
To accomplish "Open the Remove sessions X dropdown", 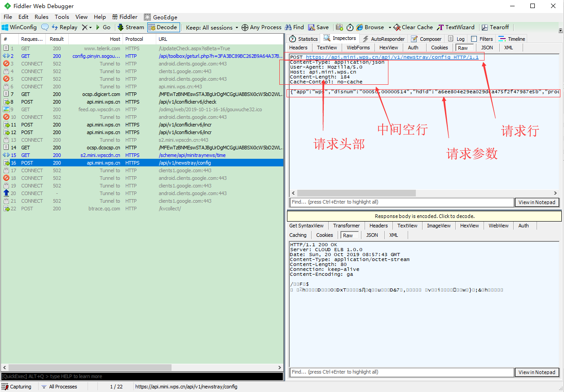I will (87, 27).
